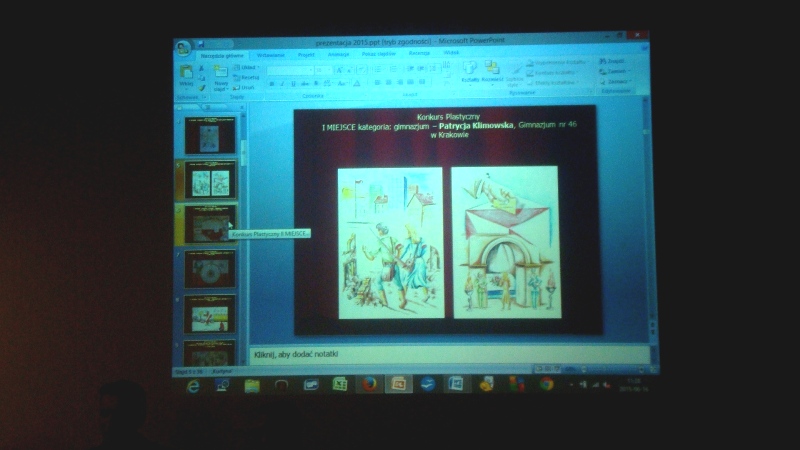This screenshot has height=450, width=800.
Task: Open Internet Explorer from taskbar
Action: click(x=193, y=387)
